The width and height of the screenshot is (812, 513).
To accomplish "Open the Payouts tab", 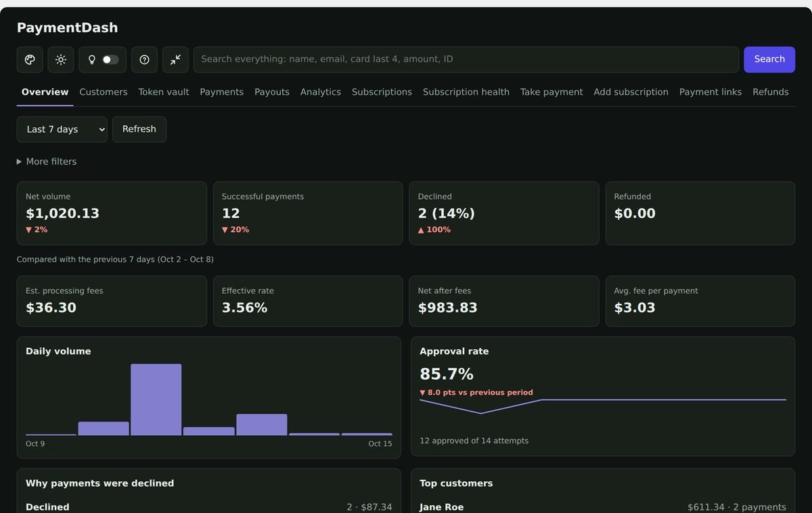I will [272, 92].
